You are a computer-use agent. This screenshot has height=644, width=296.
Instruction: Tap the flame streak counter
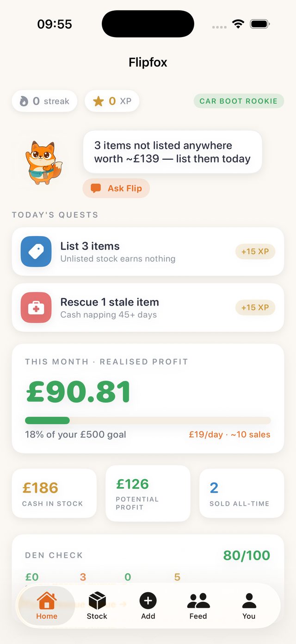[x=44, y=101]
